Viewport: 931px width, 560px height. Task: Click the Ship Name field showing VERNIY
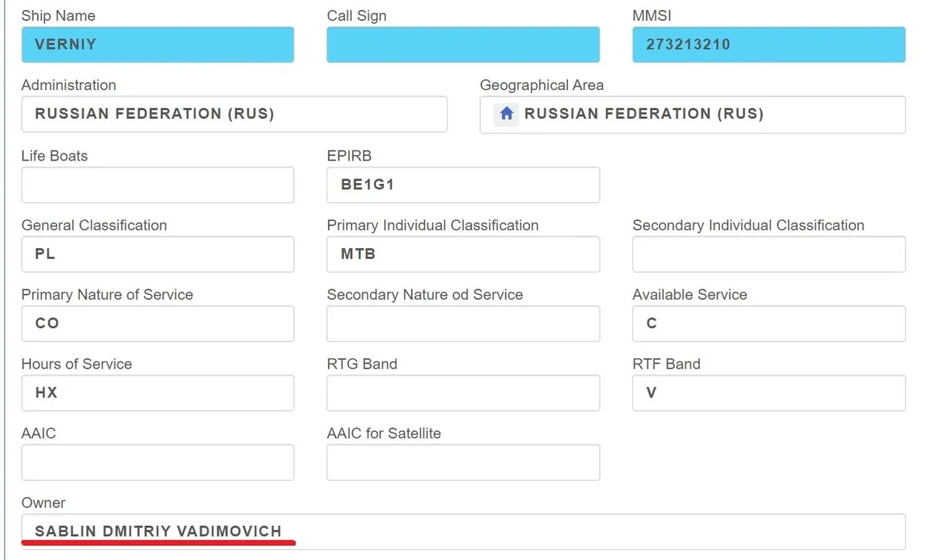pyautogui.click(x=157, y=44)
